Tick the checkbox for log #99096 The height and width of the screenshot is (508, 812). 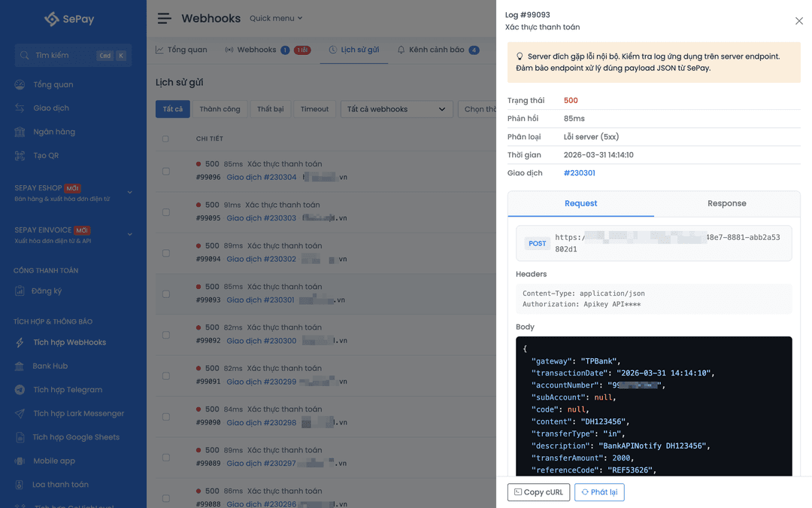[165, 171]
